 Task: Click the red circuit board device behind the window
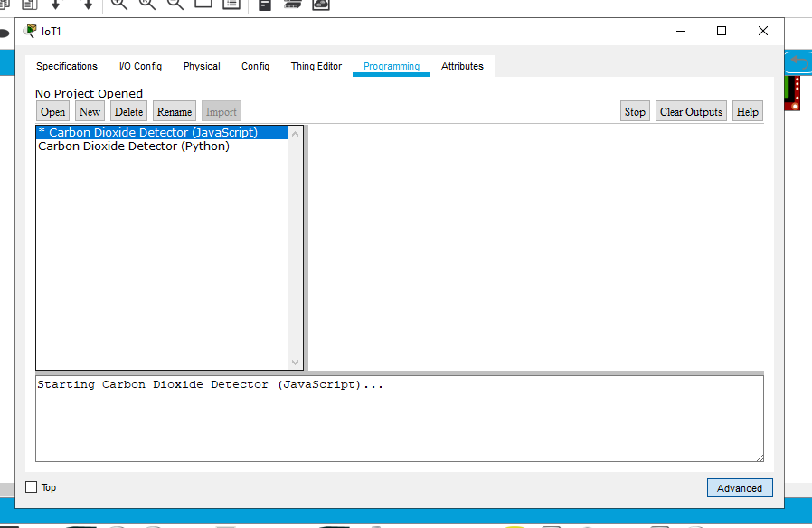coord(793,93)
